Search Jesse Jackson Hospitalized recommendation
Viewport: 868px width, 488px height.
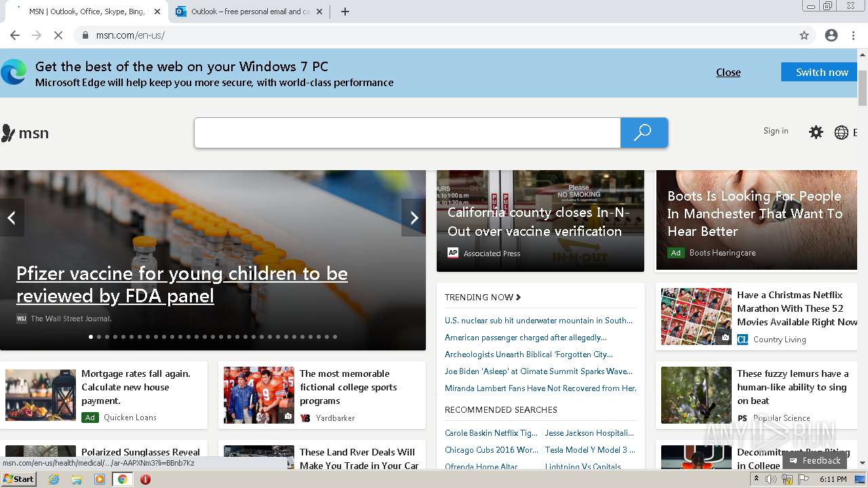pyautogui.click(x=589, y=432)
